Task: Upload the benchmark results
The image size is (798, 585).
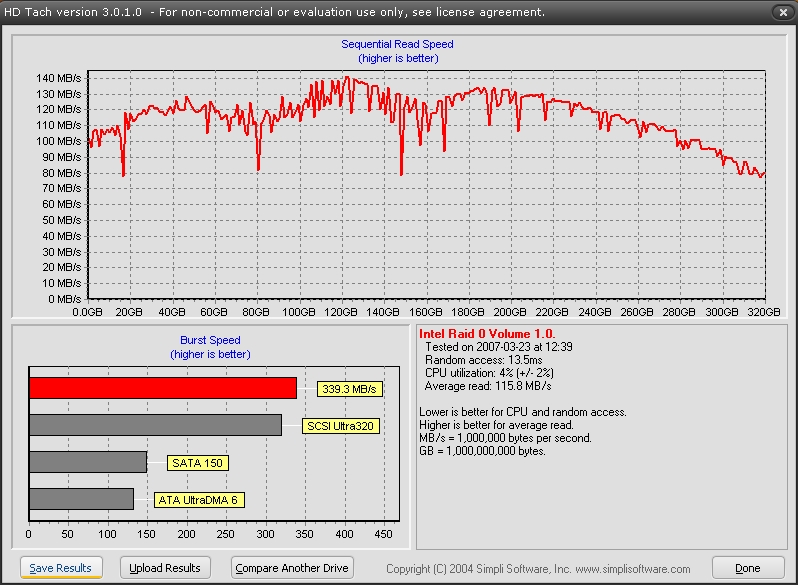Action: point(165,568)
